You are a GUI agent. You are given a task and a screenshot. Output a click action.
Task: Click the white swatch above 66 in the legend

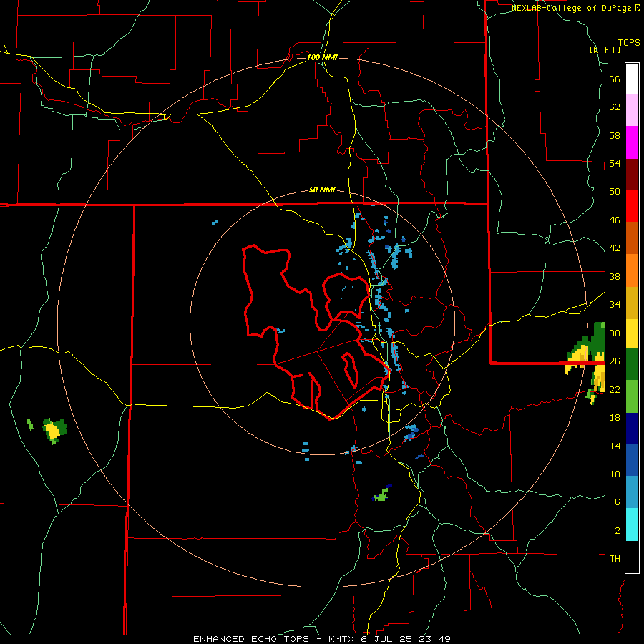point(632,79)
